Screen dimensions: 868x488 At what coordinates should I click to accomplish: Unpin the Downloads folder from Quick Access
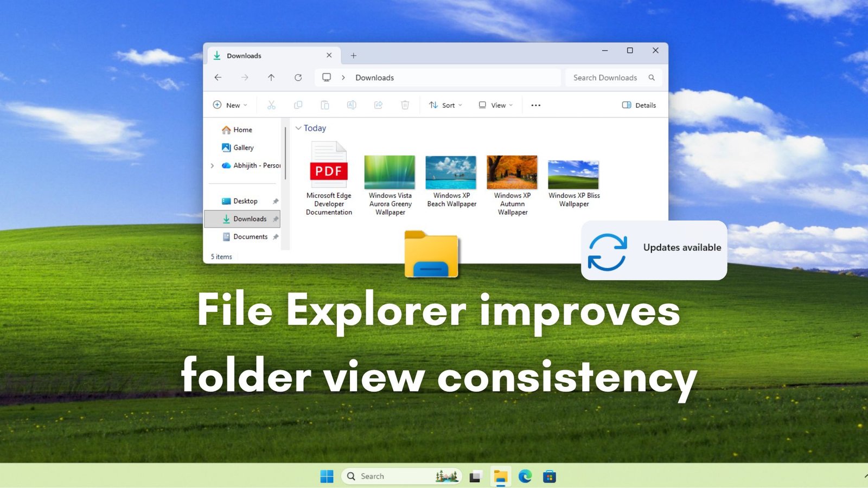pyautogui.click(x=276, y=219)
